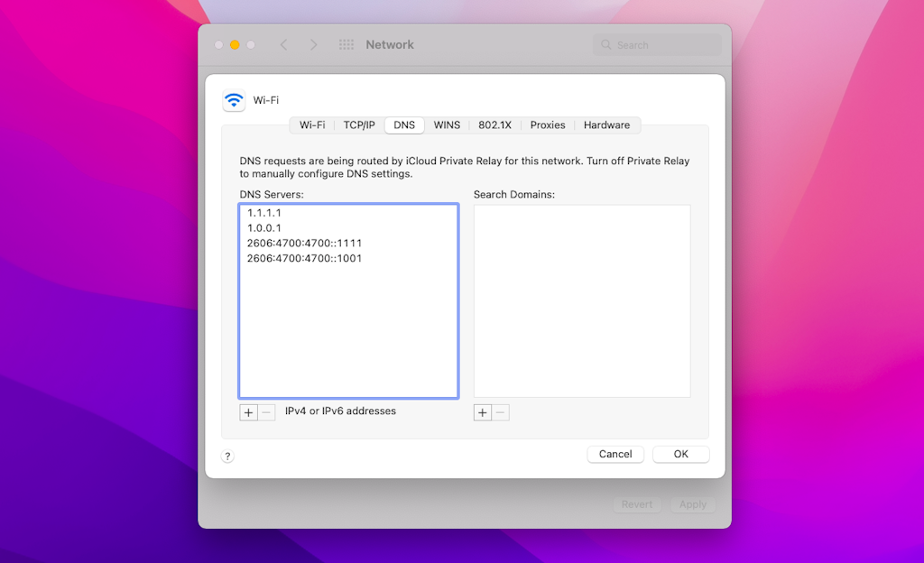Show the Hardware tab
This screenshot has width=924, height=563.
click(606, 125)
